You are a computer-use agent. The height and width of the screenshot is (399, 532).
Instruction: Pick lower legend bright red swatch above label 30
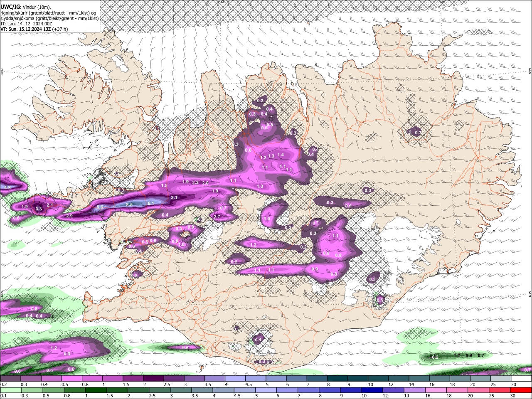(x=521, y=390)
